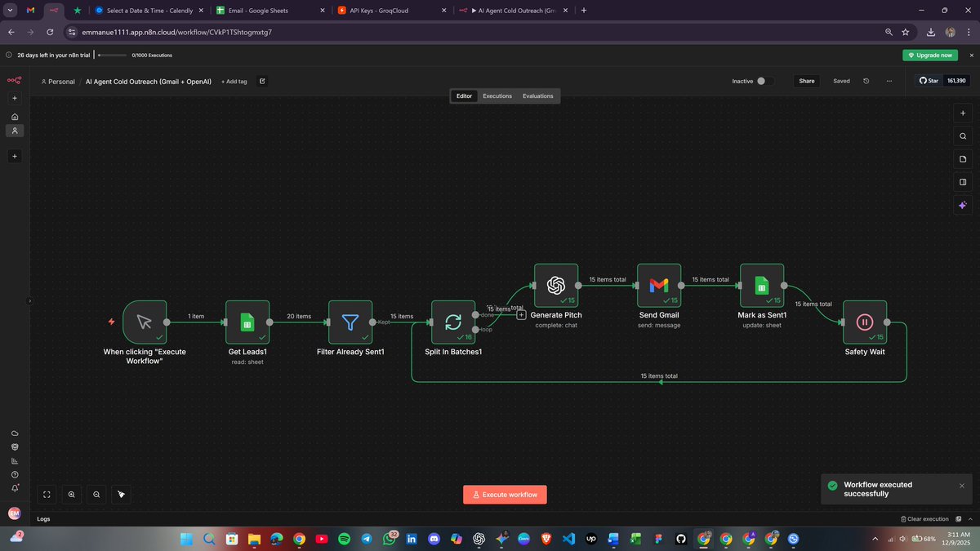Click the Execute workflow button
The width and height of the screenshot is (980, 551).
(505, 495)
